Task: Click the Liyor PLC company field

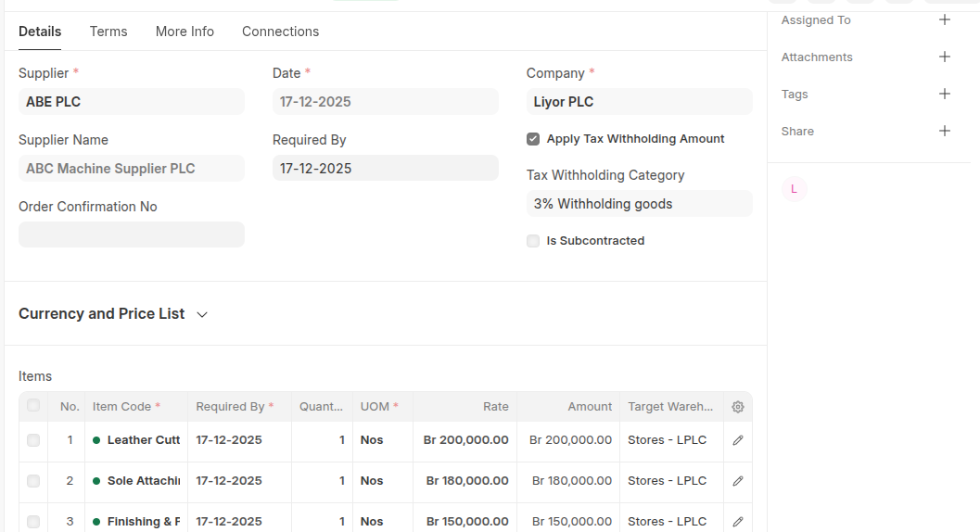Action: (x=639, y=102)
